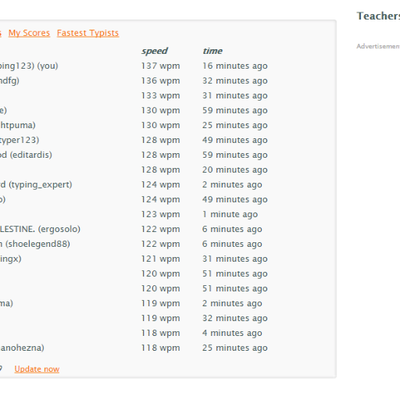Click the Update now link
Image resolution: width=400 pixels, height=400 pixels.
[x=37, y=369]
